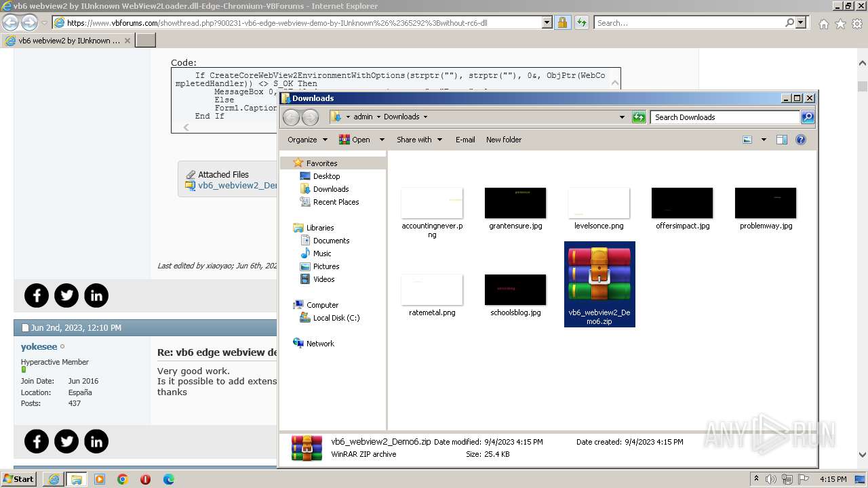Screen dimensions: 868x488
Task: Select Network in navigation pane
Action: 320,344
